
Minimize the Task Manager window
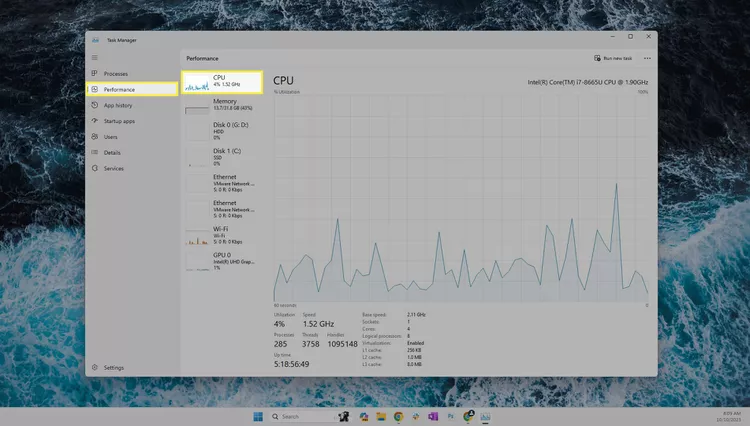click(x=612, y=36)
